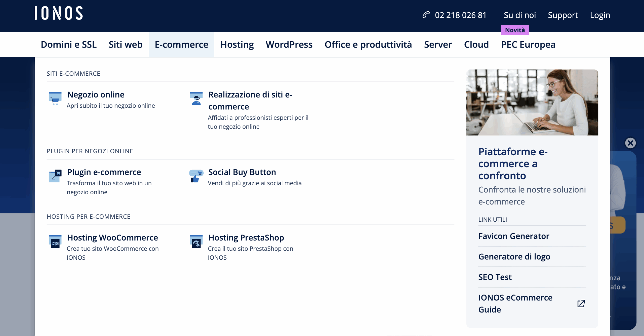The image size is (644, 336).
Task: Click the external link icon for eCommerce Guide
Action: pyautogui.click(x=581, y=304)
